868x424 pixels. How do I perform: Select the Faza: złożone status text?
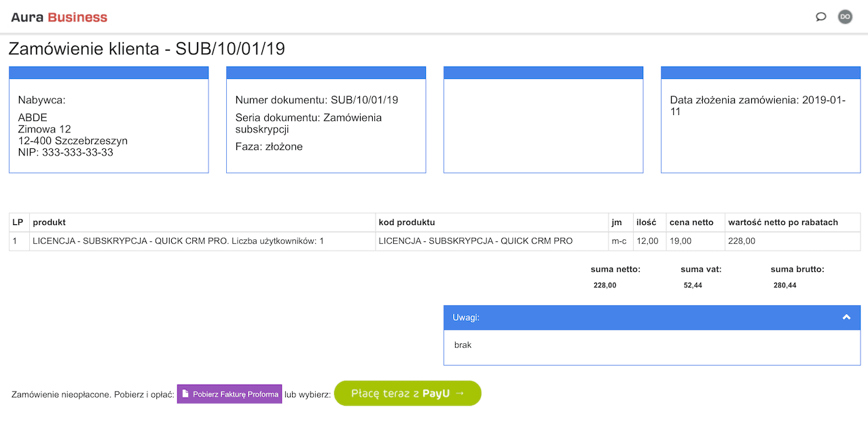pyautogui.click(x=269, y=147)
